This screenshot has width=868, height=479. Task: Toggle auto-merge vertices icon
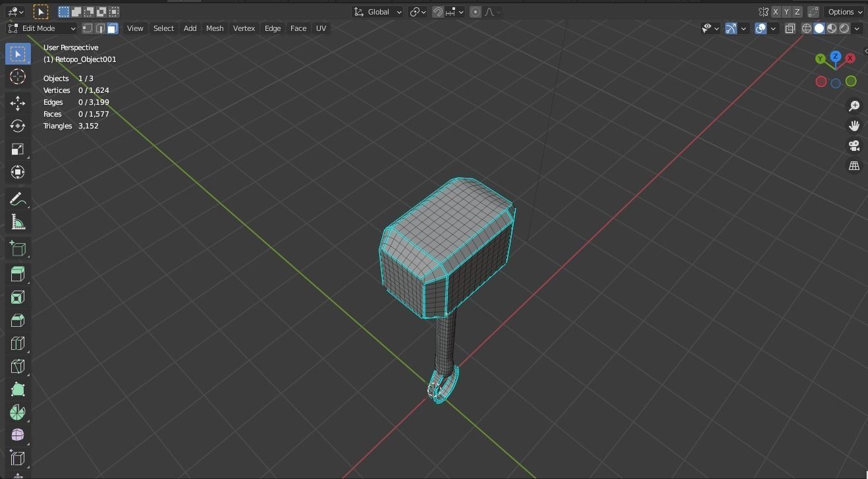[813, 12]
